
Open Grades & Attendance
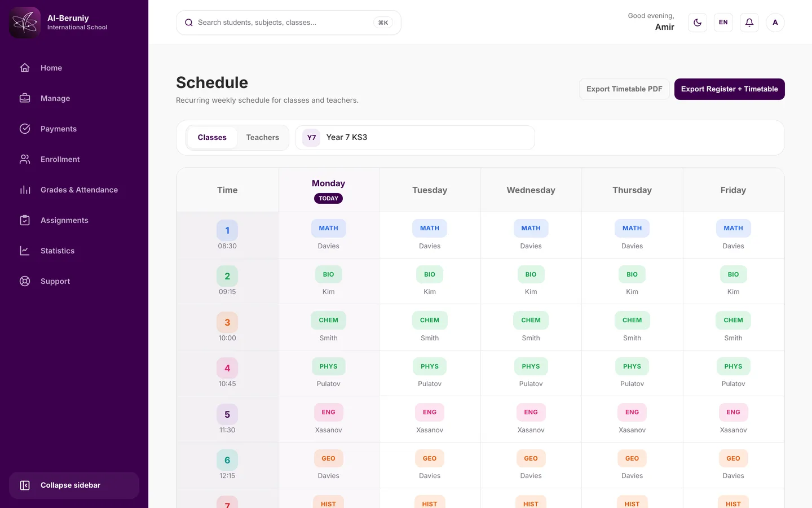(x=74, y=190)
